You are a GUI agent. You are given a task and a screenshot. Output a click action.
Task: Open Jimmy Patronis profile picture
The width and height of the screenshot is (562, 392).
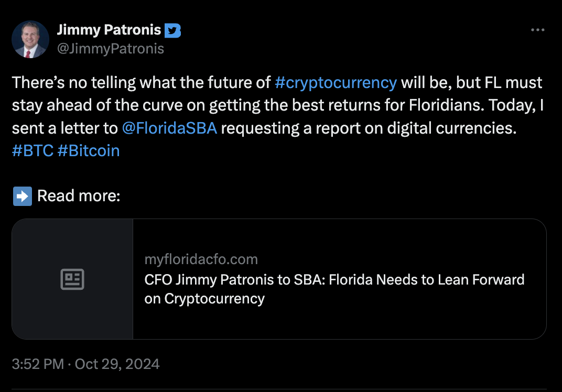click(30, 39)
